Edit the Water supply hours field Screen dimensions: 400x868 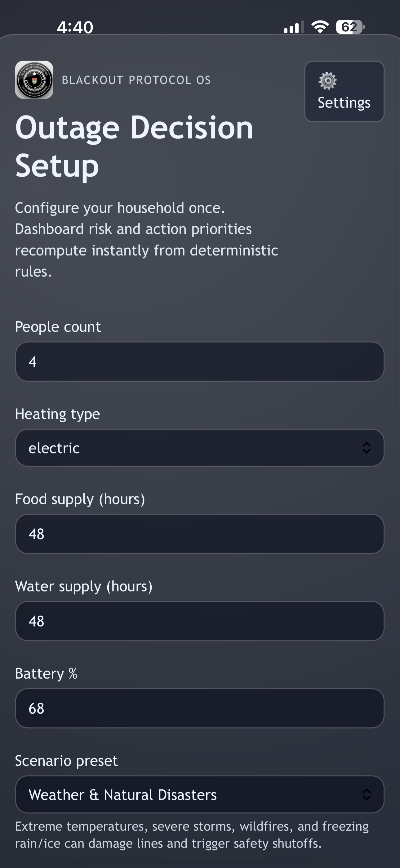(199, 621)
